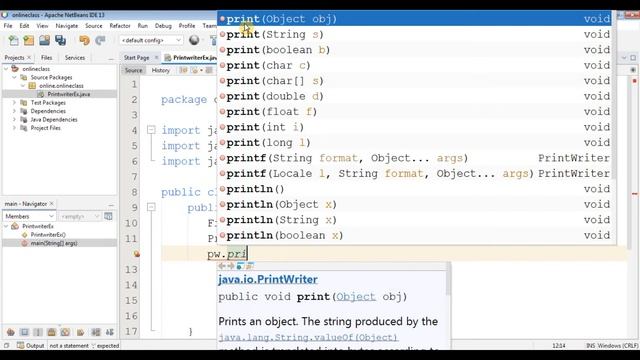Go forward in the Javadoc popup
The height and width of the screenshot is (360, 640).
pyautogui.click(x=231, y=266)
